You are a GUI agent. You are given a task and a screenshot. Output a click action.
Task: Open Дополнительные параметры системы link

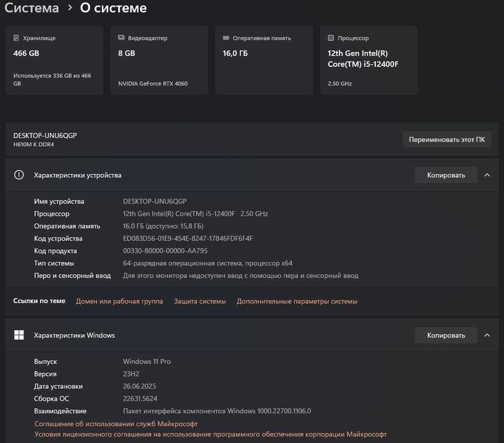297,301
